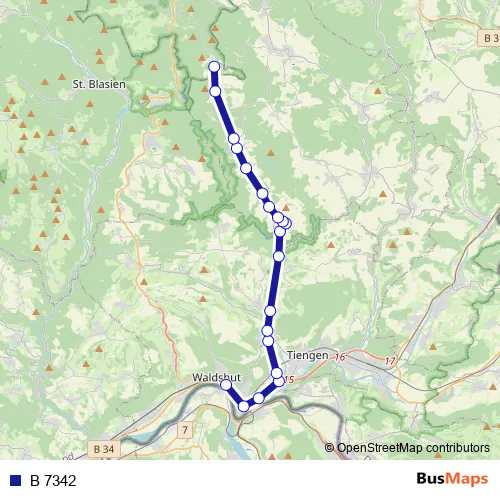Click the B 34 road shield
This screenshot has height=500, width=500.
[x=104, y=449]
